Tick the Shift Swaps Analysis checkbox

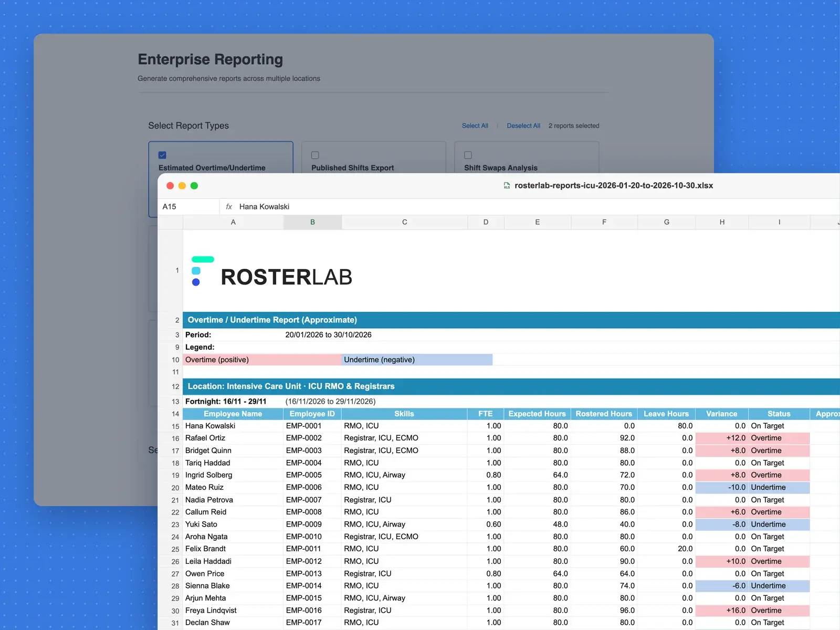468,155
